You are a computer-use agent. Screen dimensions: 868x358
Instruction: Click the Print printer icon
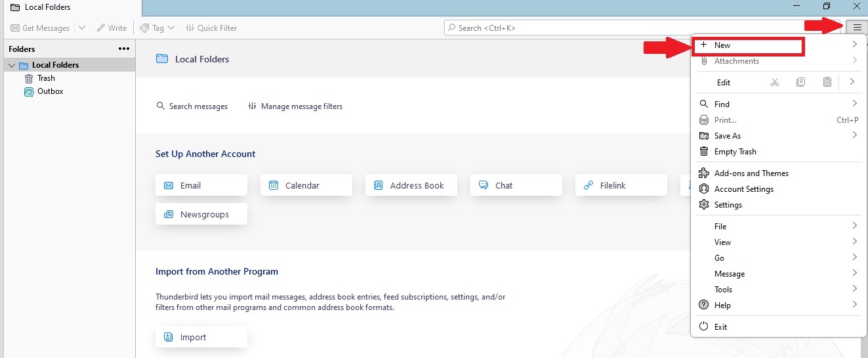(704, 120)
